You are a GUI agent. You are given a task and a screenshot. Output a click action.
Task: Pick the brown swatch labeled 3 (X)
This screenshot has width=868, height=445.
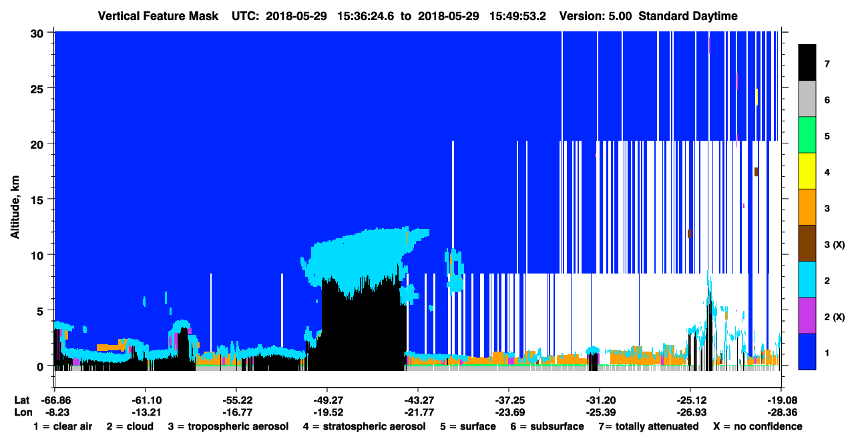point(807,244)
